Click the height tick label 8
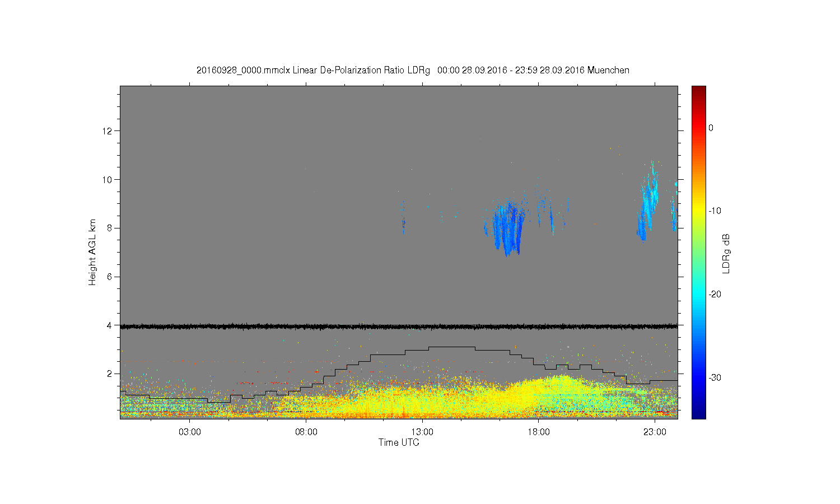840x504 pixels. (x=110, y=228)
